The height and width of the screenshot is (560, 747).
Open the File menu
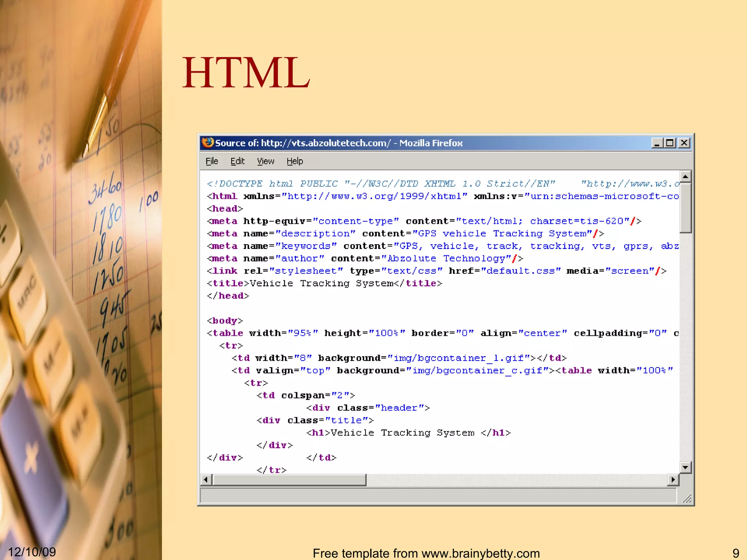point(212,161)
